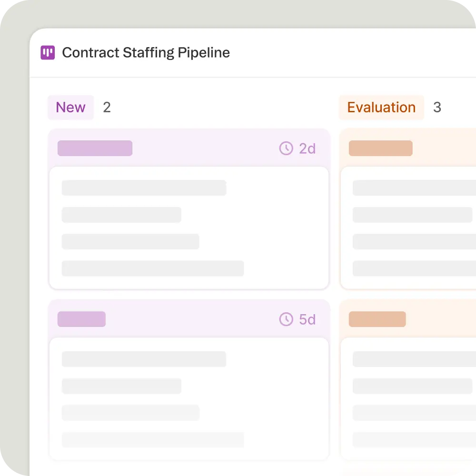The image size is (476, 476).
Task: Select the purple tag on the 5d card
Action: (x=81, y=319)
